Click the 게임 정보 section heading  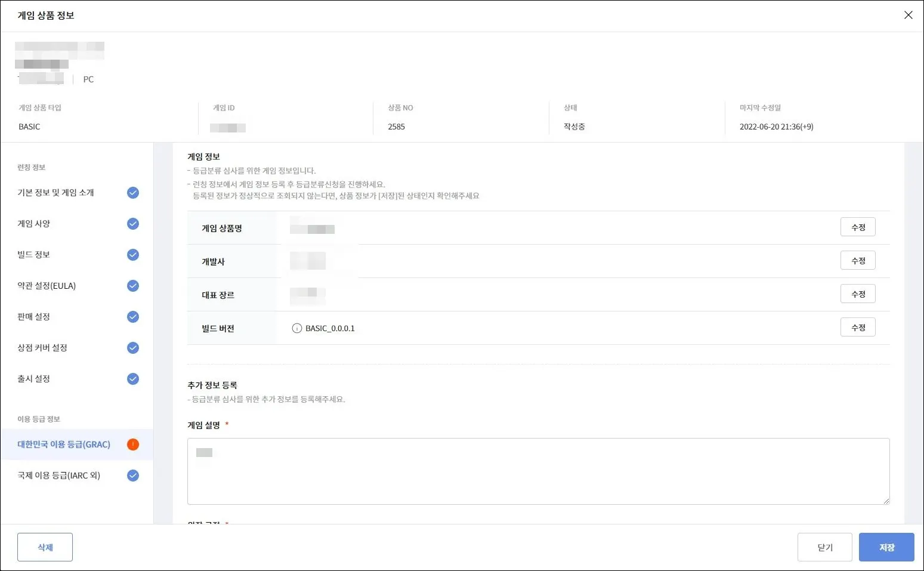coord(204,157)
